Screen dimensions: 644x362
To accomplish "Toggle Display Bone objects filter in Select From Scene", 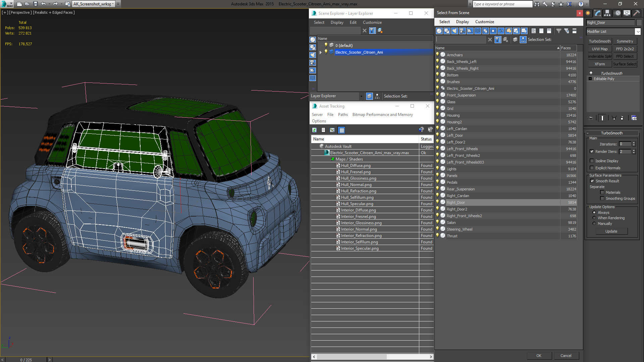I will [x=501, y=31].
